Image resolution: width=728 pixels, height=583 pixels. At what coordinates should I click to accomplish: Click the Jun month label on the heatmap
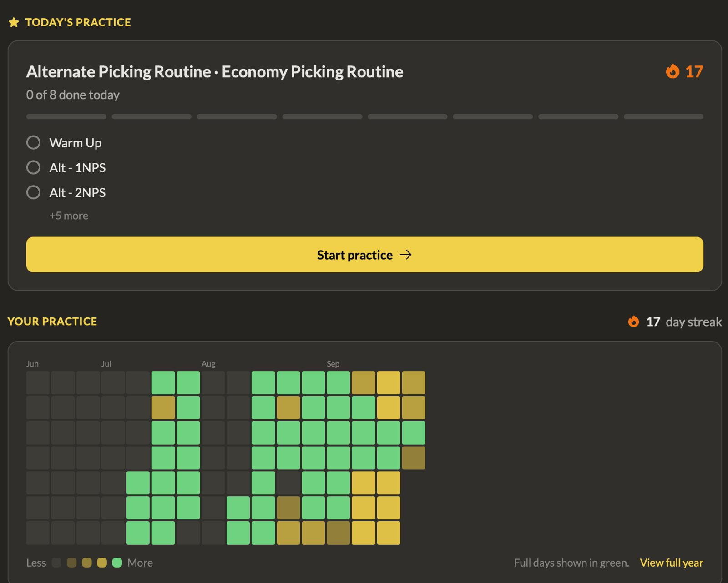[32, 364]
